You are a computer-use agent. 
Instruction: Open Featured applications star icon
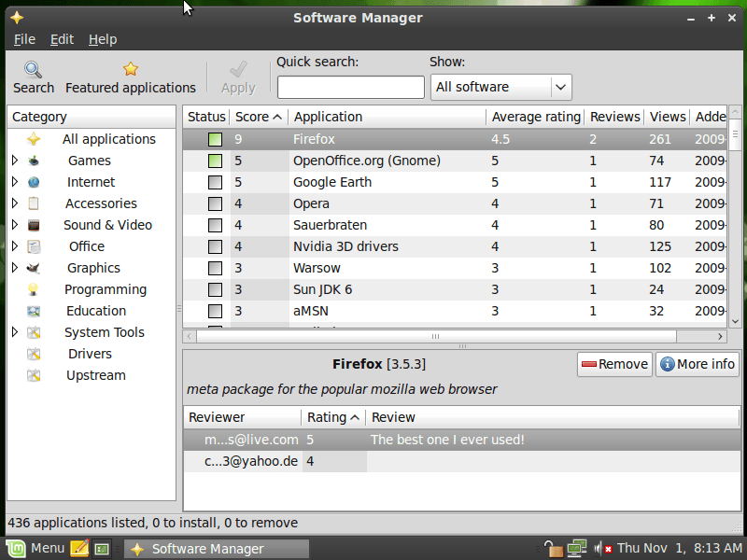coord(130,69)
